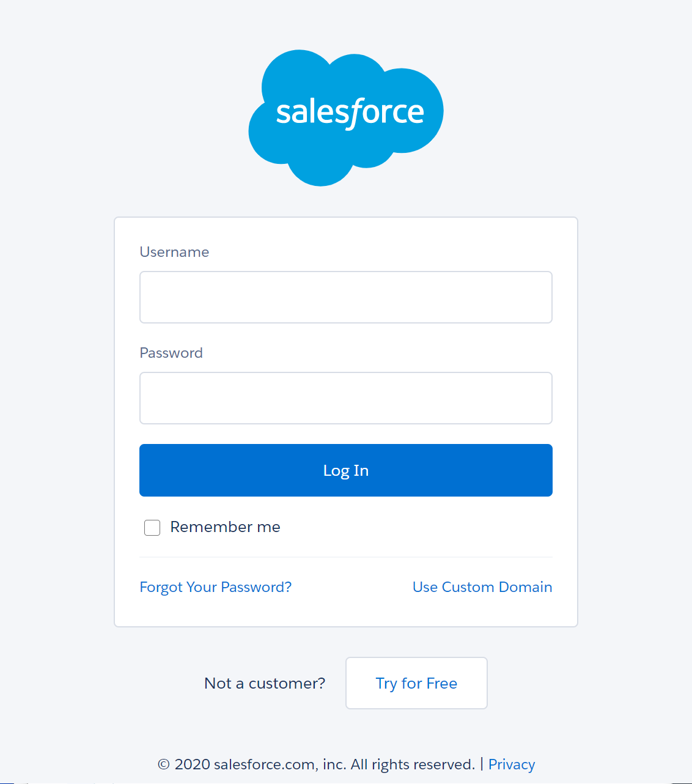Screen dimensions: 692x784
Task: Open the Forgot Your Password? link
Action: [x=216, y=587]
